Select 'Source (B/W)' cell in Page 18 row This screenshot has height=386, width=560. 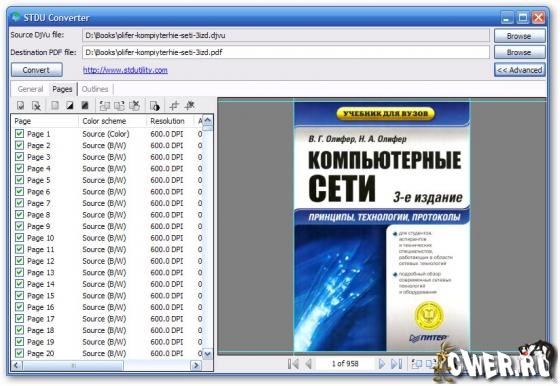click(x=104, y=330)
